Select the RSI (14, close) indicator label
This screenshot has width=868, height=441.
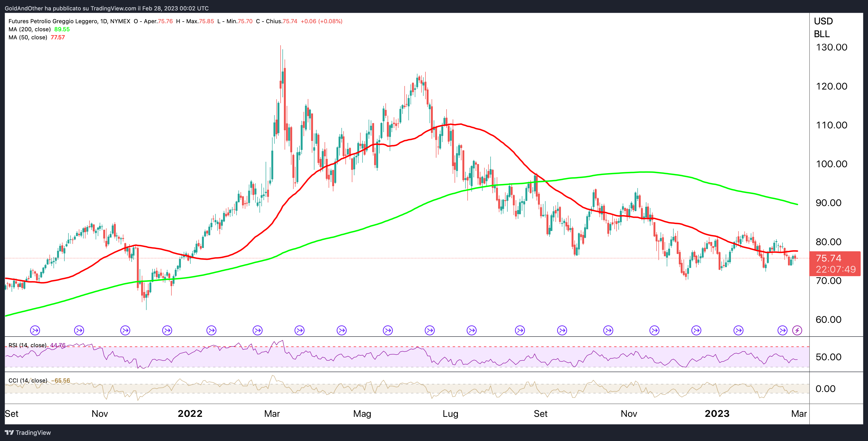[28, 345]
